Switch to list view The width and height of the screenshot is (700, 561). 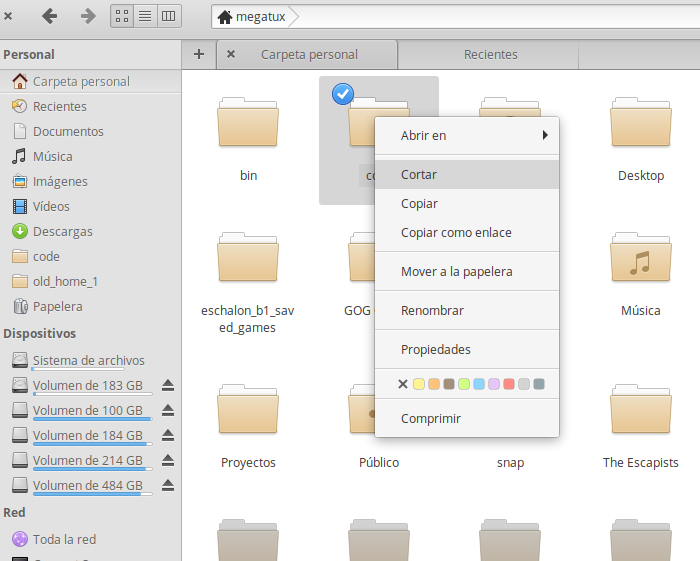pyautogui.click(x=145, y=17)
